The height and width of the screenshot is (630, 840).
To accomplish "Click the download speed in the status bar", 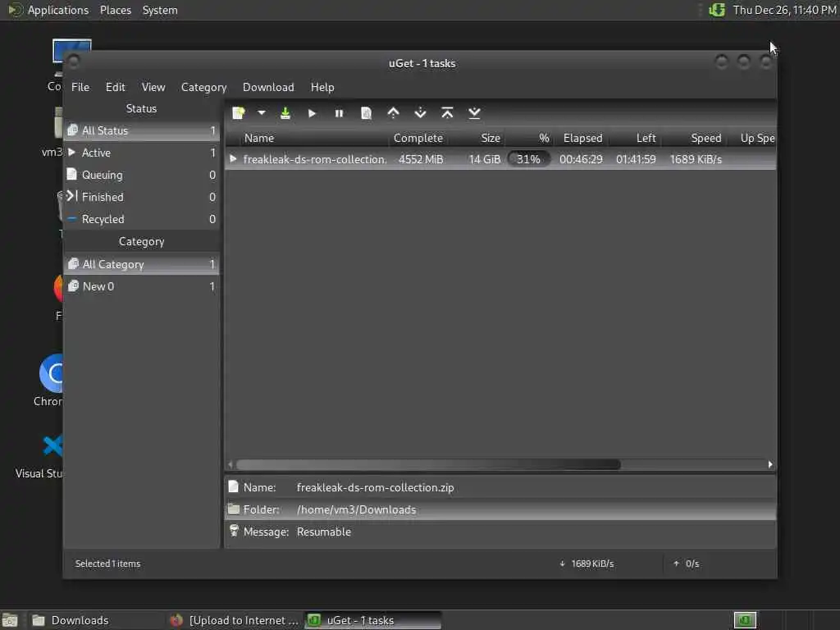I will (587, 564).
